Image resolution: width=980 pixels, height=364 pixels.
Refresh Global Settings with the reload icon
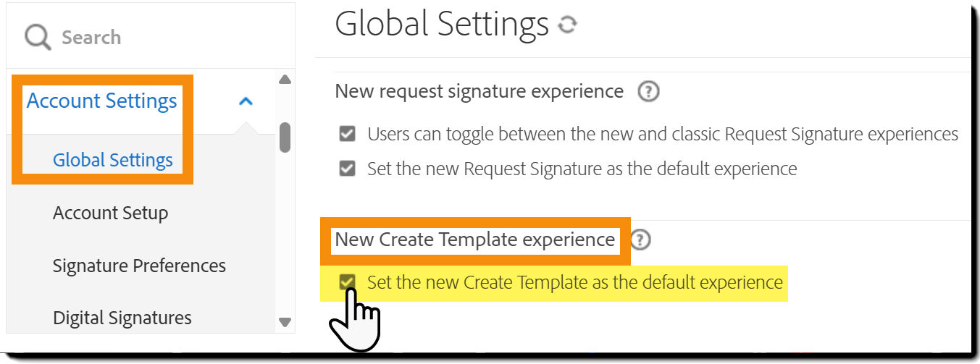click(x=568, y=25)
